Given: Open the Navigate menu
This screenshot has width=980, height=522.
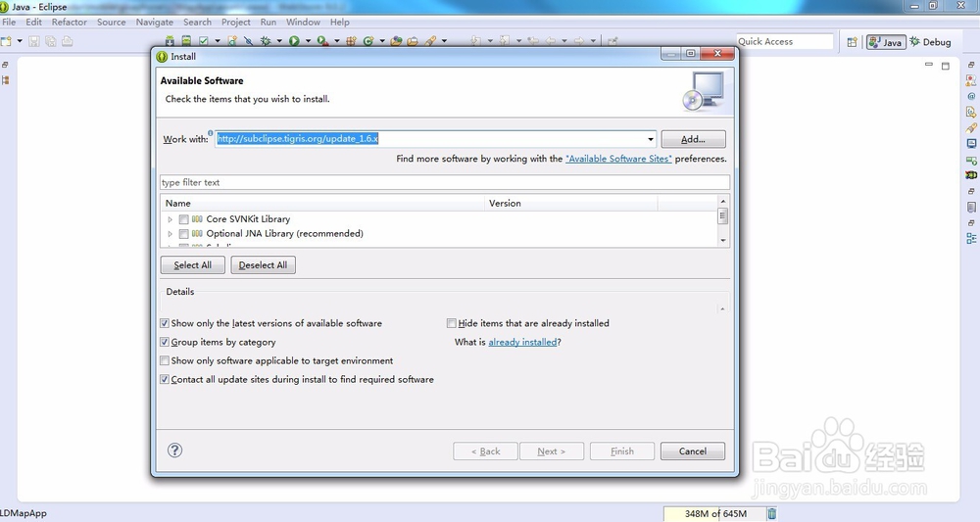Looking at the screenshot, I should (155, 22).
